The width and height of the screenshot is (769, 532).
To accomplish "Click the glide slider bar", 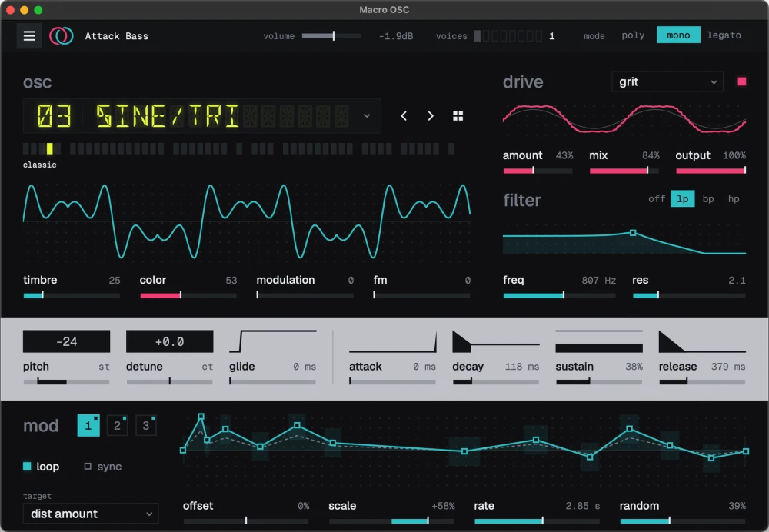I will tap(273, 381).
